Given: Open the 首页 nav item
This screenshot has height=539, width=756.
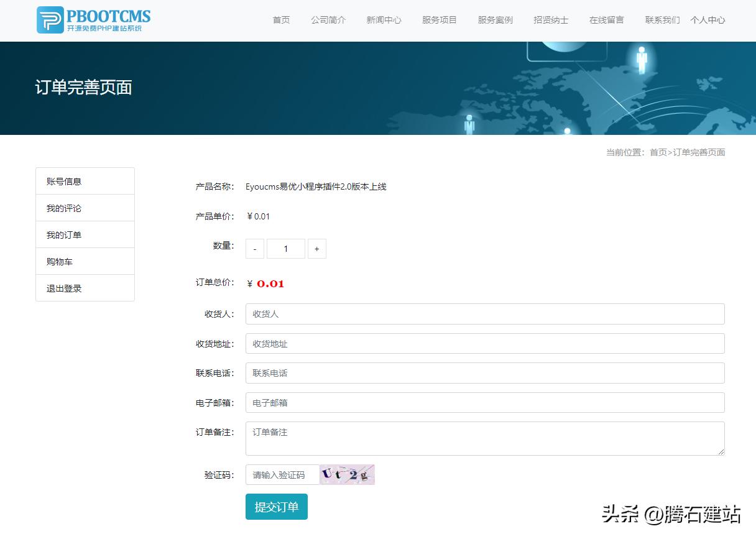Looking at the screenshot, I should (281, 20).
